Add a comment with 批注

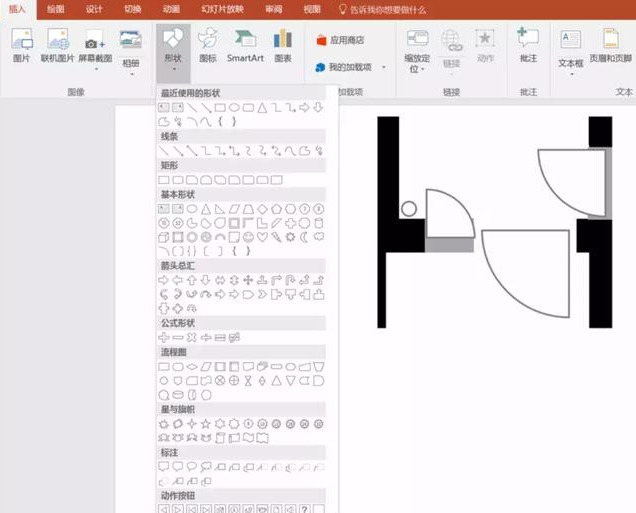(529, 45)
